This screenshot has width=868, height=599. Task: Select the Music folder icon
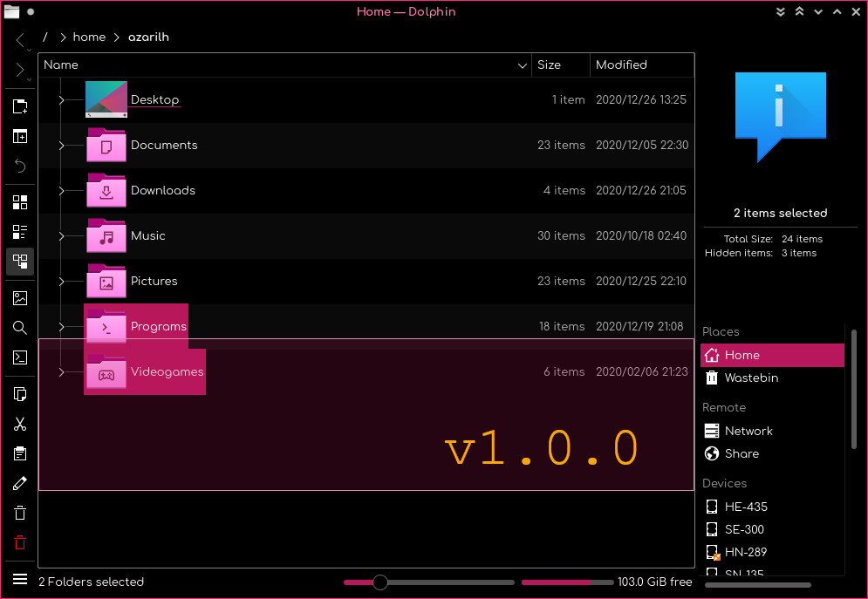point(106,235)
